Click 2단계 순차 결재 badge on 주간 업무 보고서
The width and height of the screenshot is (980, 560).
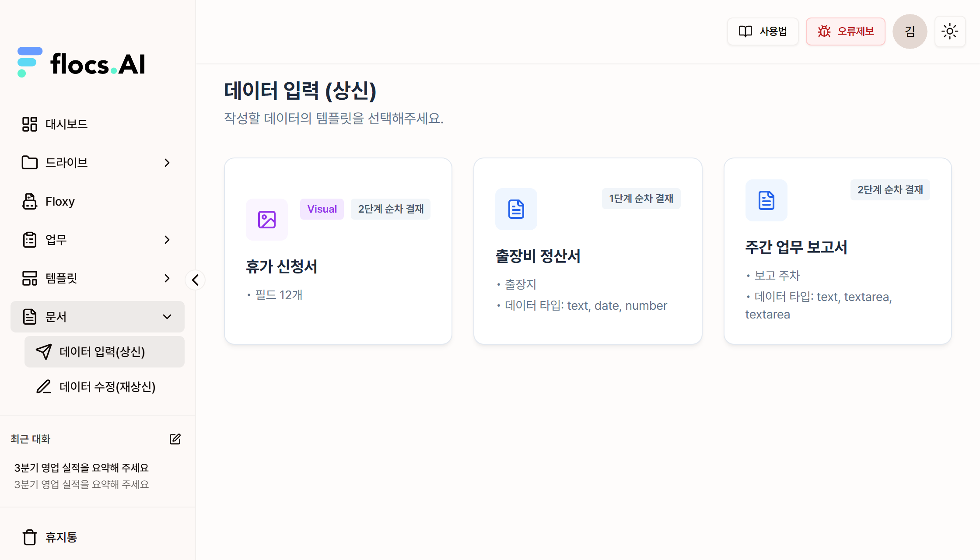tap(890, 190)
